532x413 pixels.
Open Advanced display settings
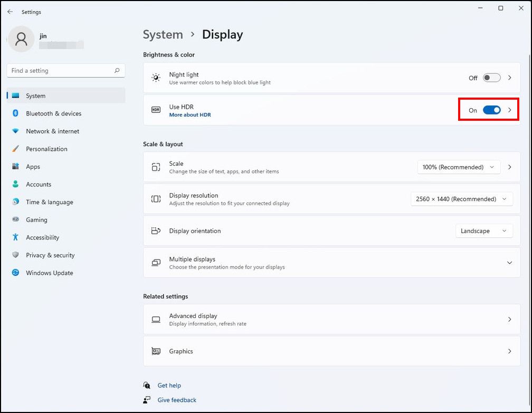coord(327,319)
